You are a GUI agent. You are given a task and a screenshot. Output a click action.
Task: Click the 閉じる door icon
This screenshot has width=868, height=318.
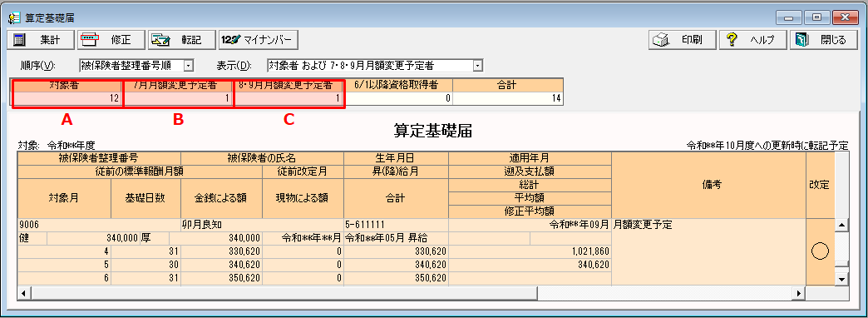point(802,40)
